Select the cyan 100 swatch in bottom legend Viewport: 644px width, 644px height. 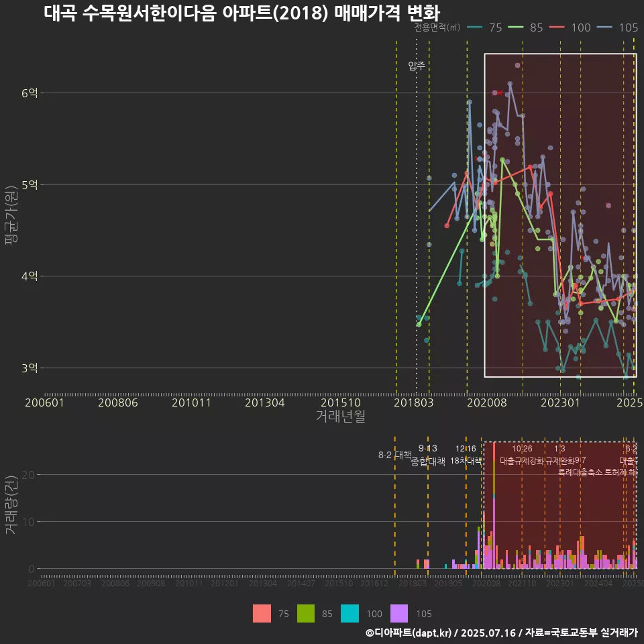pos(350,614)
